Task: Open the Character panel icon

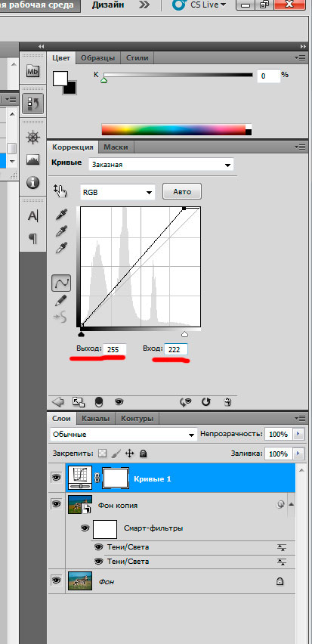Action: click(x=32, y=215)
